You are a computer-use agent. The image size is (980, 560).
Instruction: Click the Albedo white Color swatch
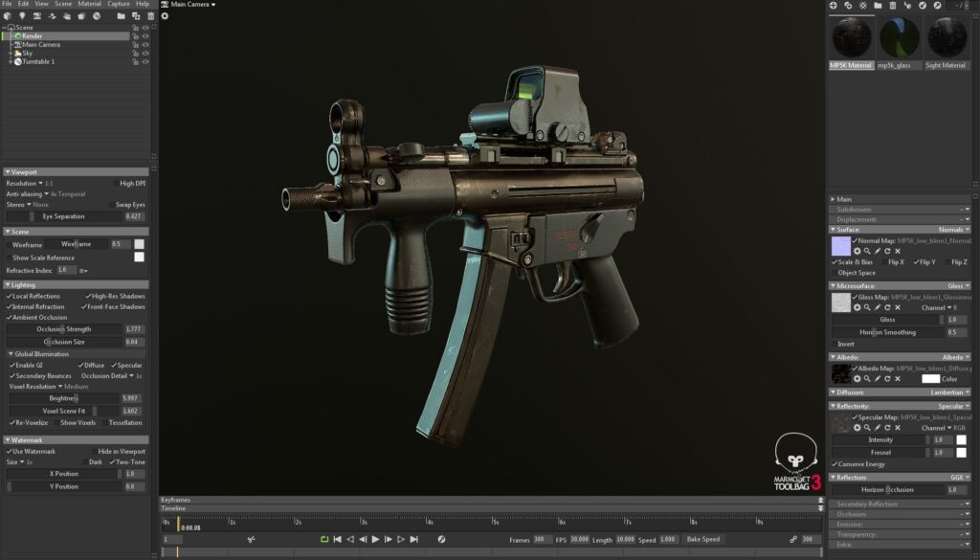[930, 379]
